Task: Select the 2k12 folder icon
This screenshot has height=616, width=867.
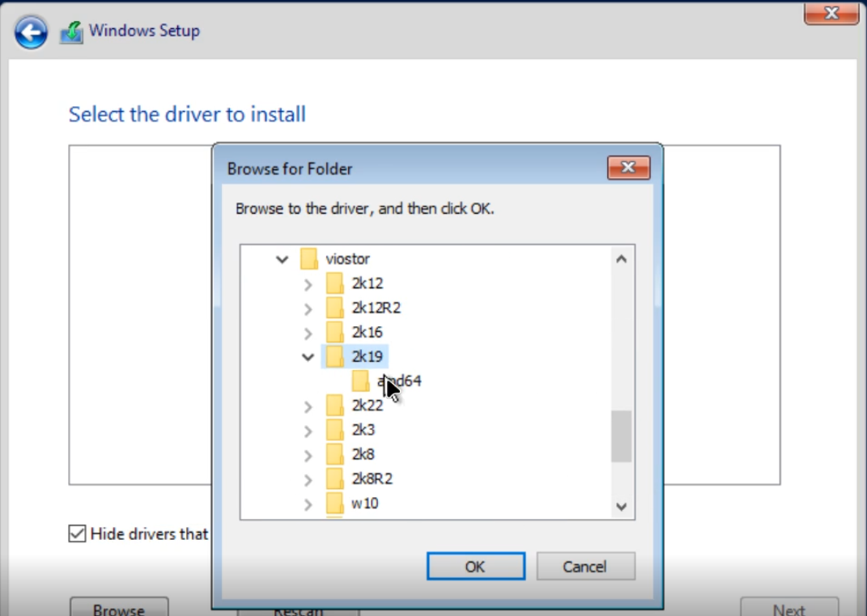Action: click(334, 283)
